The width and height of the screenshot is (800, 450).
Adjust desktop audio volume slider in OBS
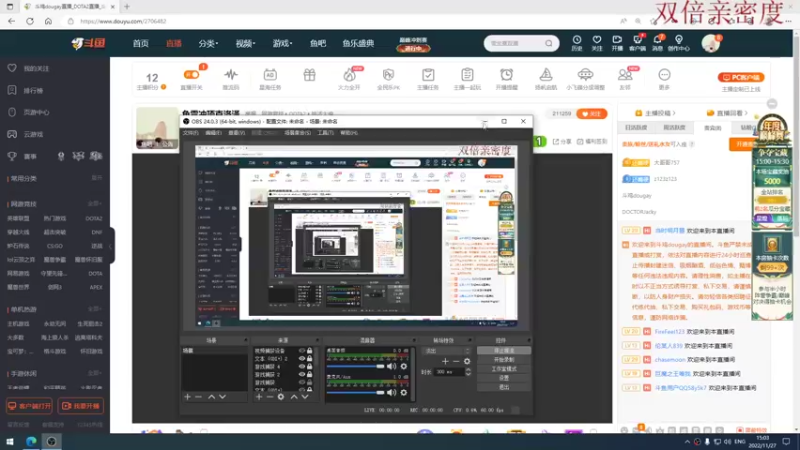pos(356,366)
